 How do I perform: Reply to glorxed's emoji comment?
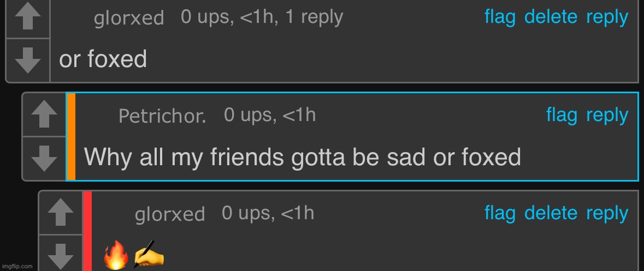[x=607, y=214]
